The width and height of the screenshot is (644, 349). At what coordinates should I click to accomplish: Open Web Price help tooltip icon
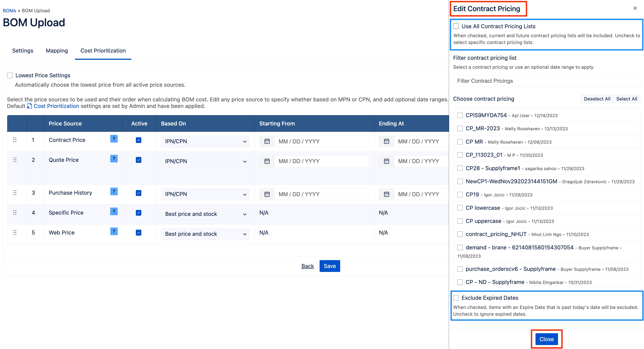pyautogui.click(x=114, y=231)
